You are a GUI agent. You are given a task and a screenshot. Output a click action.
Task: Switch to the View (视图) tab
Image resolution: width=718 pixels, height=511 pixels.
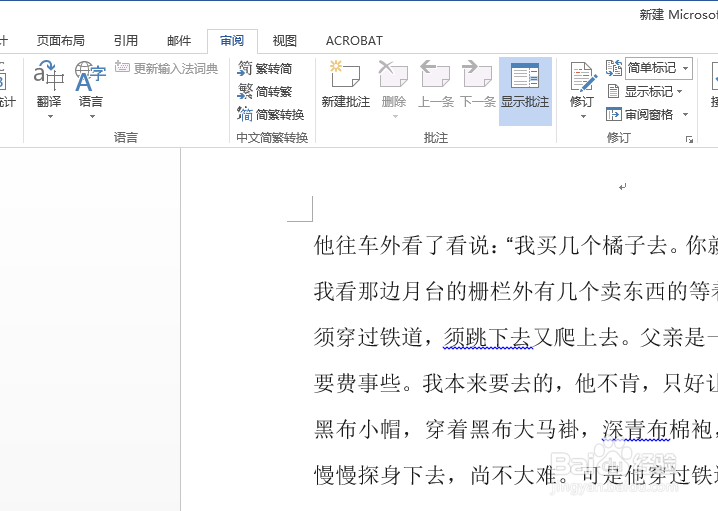tap(284, 41)
